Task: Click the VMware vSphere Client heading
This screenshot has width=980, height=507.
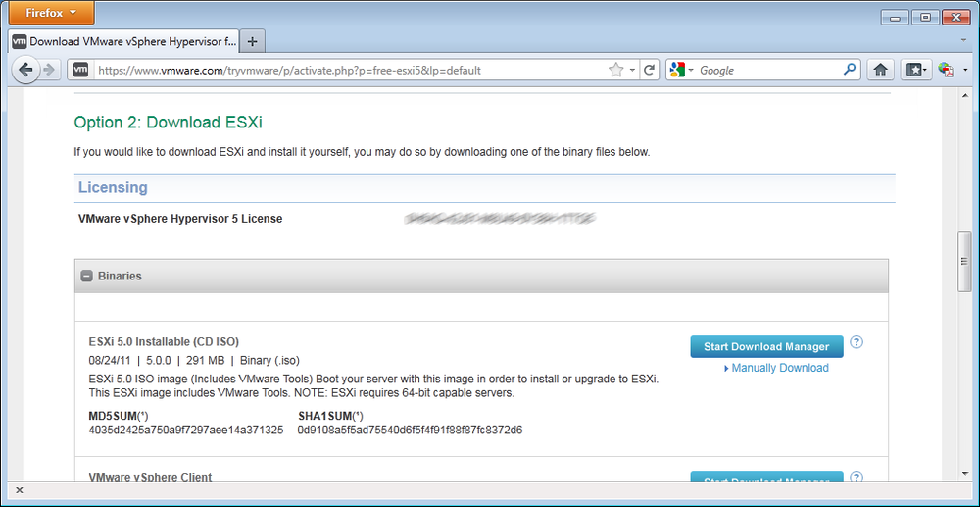Action: [x=151, y=477]
